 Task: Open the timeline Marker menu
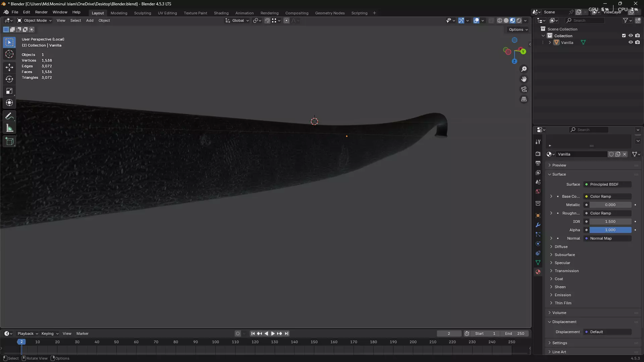pos(82,334)
